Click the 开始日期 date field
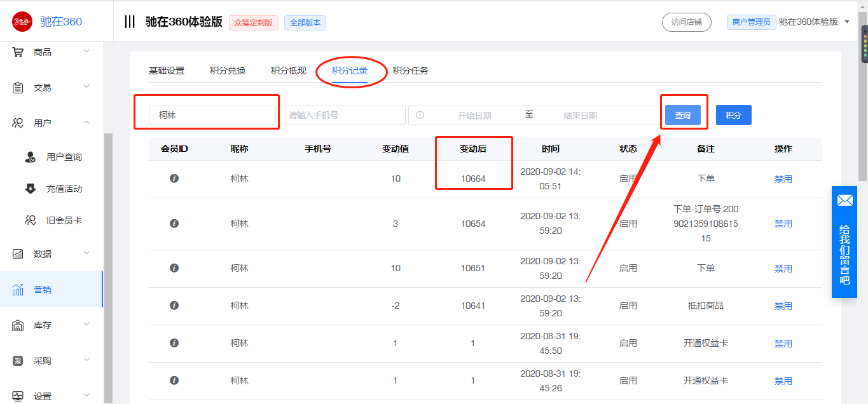The width and height of the screenshot is (868, 404). click(x=474, y=116)
